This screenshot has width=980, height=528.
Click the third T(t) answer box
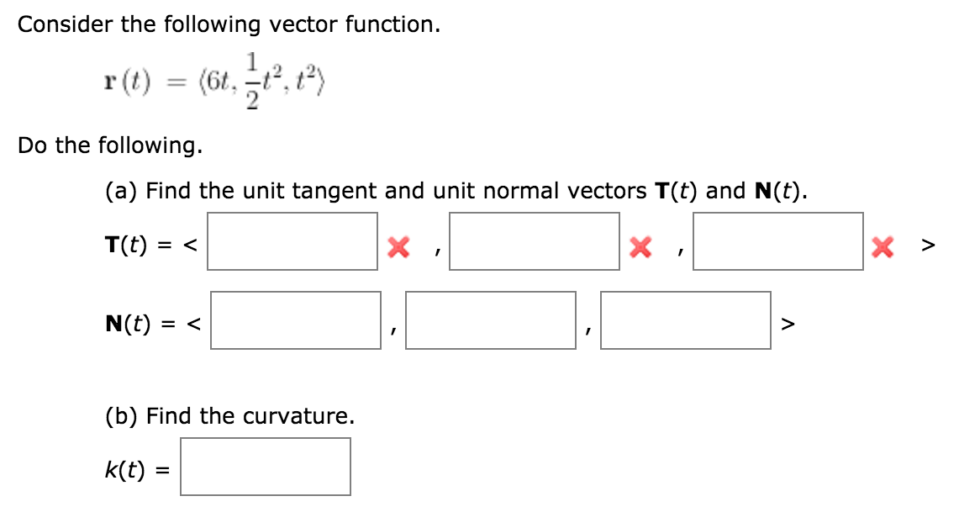click(x=777, y=241)
